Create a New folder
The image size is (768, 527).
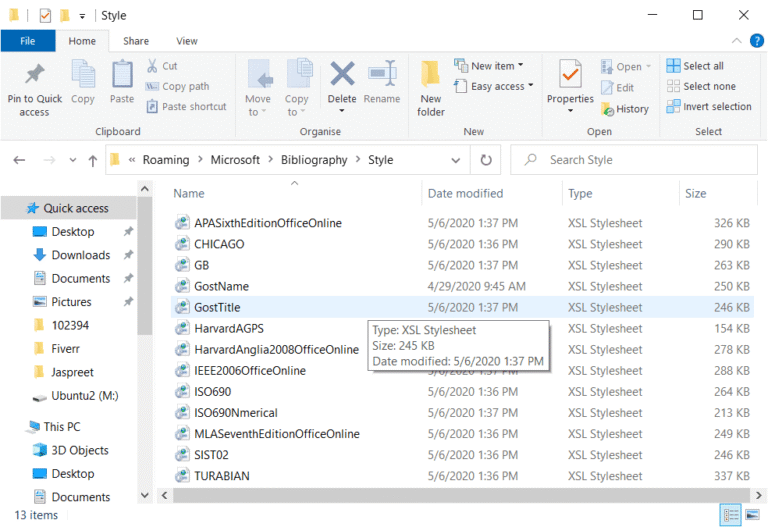coord(431,88)
